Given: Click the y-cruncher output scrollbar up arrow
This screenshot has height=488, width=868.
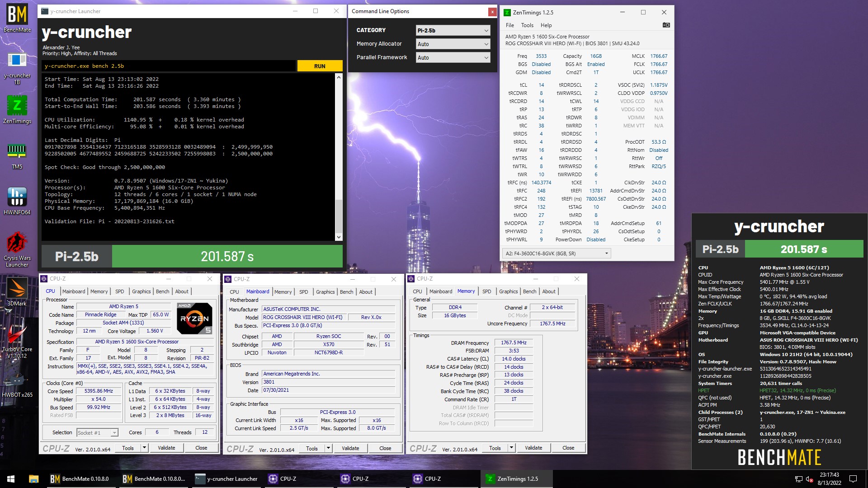Looking at the screenshot, I should pyautogui.click(x=339, y=77).
